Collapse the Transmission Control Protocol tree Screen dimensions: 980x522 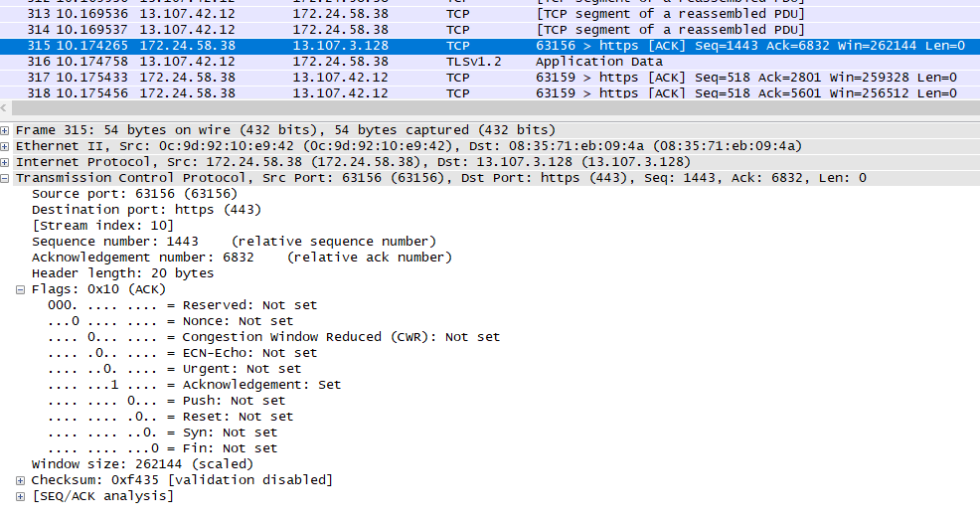click(x=6, y=178)
